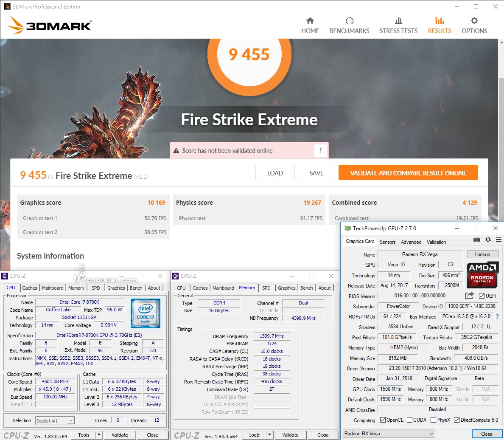Toggle the DirectCompute 5.0 checkbox

[x=456, y=420]
